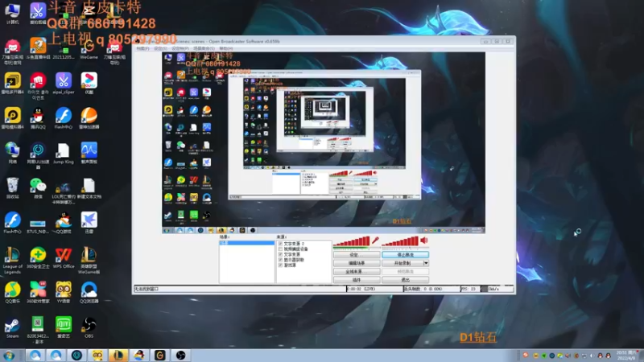Open the 回收站 recycle bin
644x362 pixels.
point(12,188)
